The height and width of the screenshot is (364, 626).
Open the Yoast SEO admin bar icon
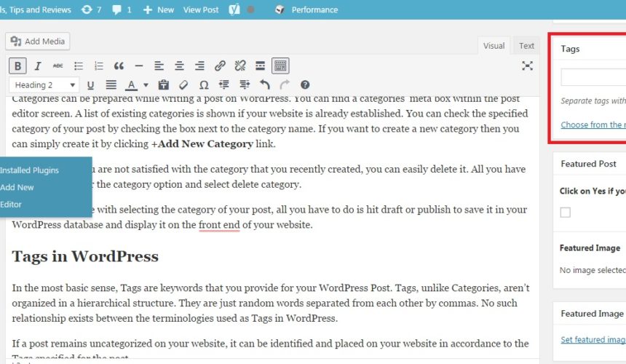pyautogui.click(x=234, y=9)
